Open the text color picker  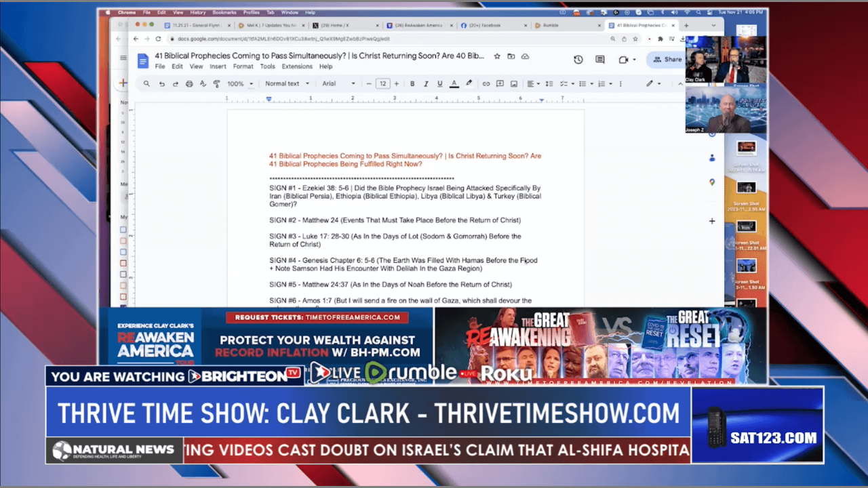point(454,84)
